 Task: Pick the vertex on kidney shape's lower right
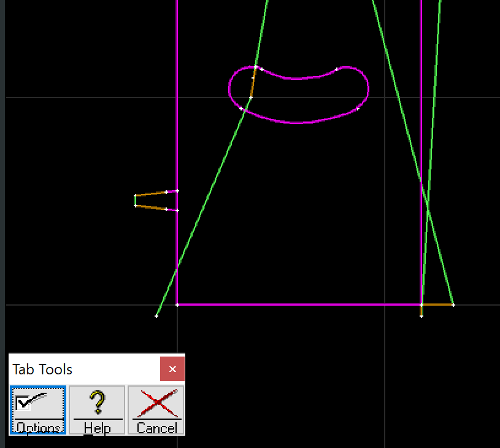tap(358, 109)
